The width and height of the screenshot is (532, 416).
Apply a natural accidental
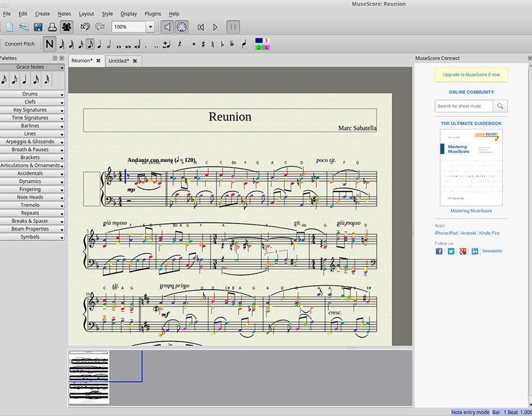point(213,44)
